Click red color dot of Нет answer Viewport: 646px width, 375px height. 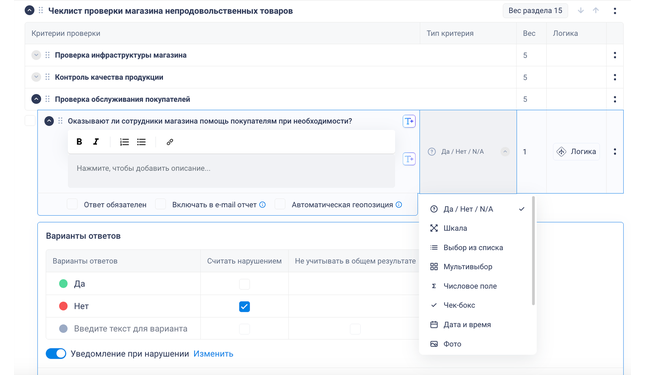pyautogui.click(x=63, y=306)
